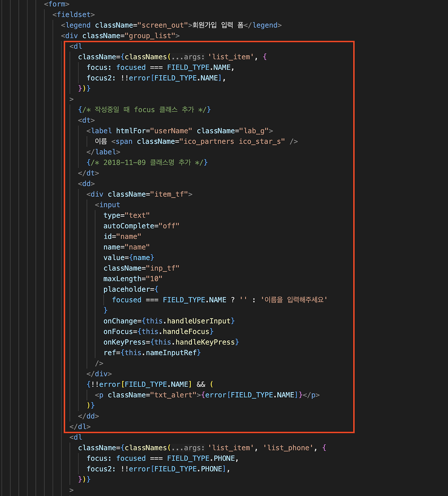Click the placeholder attribute line
This screenshot has height=496, width=448.
point(131,289)
